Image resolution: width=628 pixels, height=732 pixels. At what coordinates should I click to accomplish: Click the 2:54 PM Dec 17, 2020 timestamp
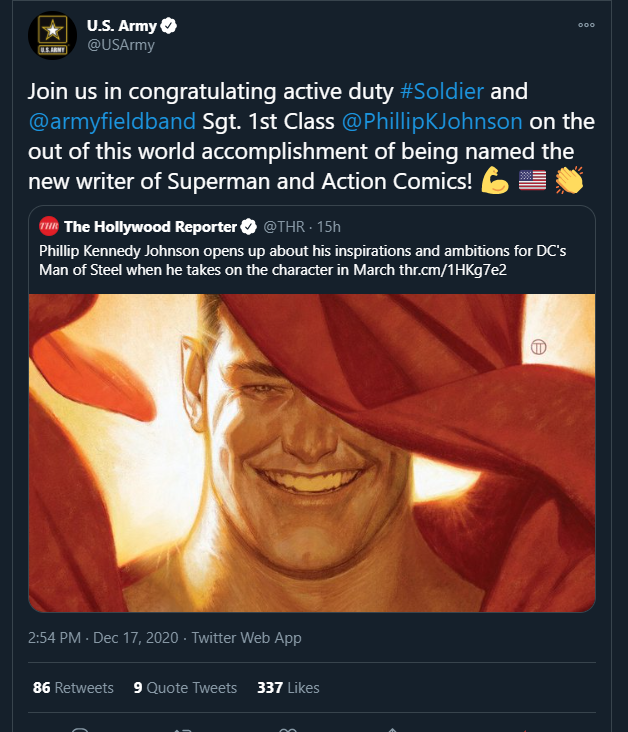pyautogui.click(x=103, y=638)
